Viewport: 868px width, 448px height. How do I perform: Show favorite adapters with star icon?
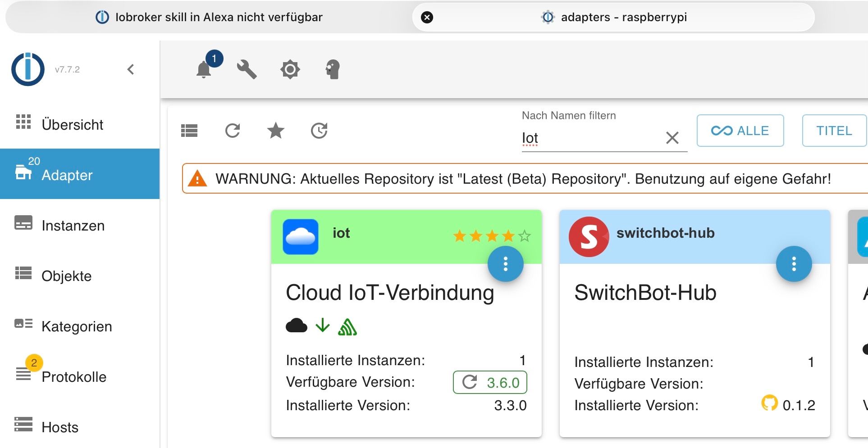pyautogui.click(x=276, y=131)
